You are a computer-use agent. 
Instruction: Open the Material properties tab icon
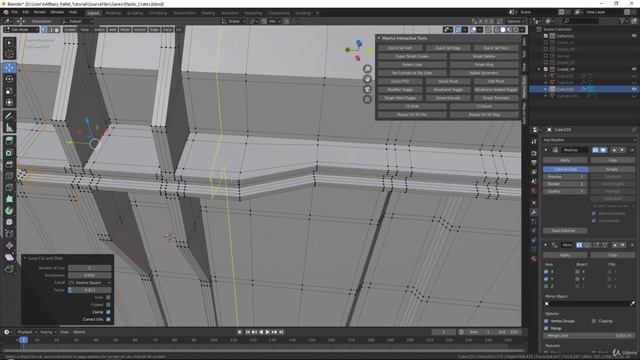point(534,259)
